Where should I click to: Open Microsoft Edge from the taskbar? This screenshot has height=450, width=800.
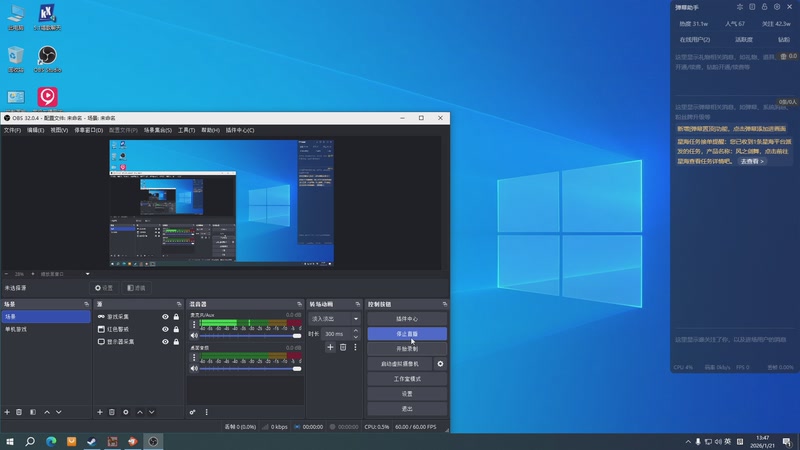[51, 442]
